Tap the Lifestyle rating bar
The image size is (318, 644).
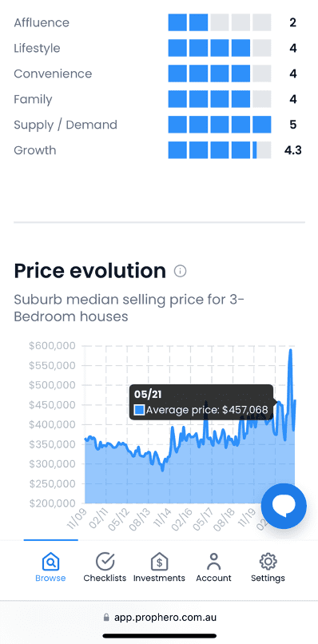tap(220, 48)
